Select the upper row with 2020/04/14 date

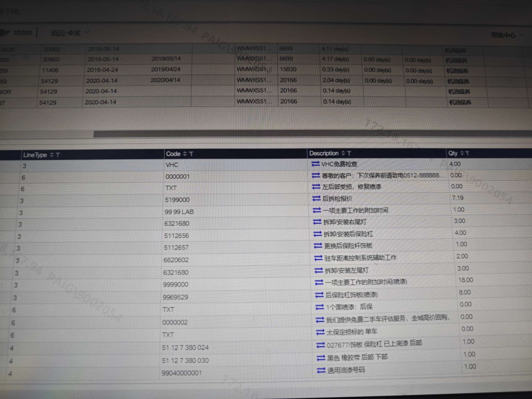click(x=266, y=80)
